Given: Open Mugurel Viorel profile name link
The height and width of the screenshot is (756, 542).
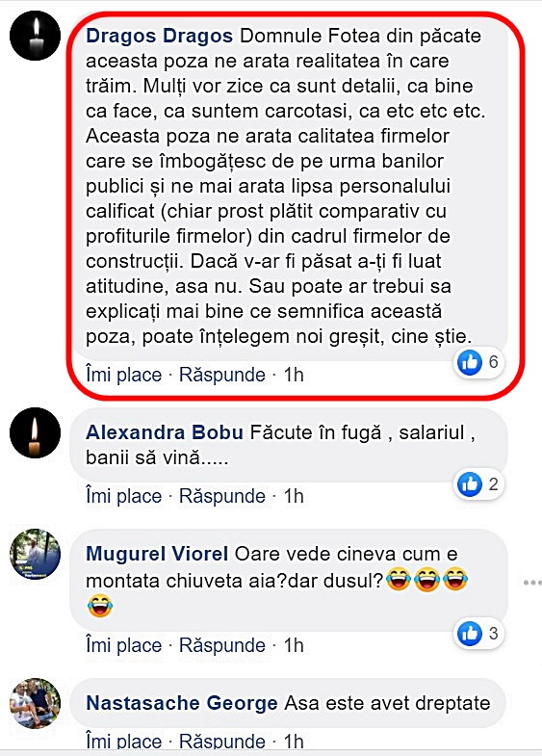Looking at the screenshot, I should (157, 554).
